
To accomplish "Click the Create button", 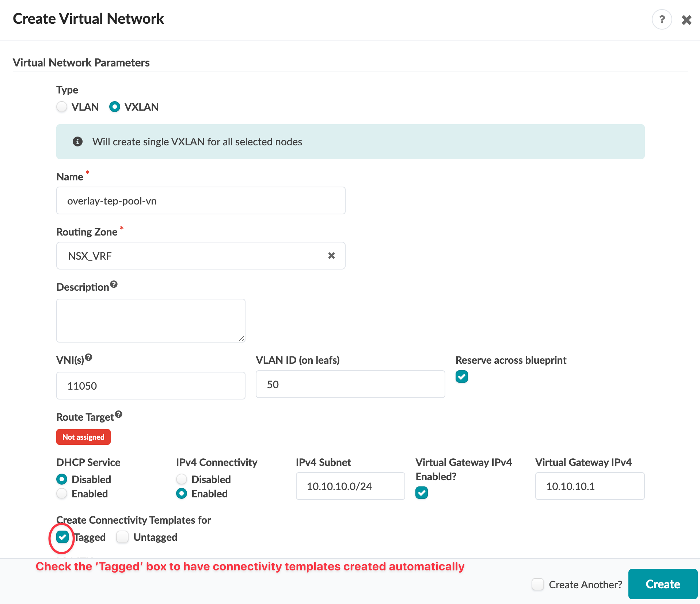I will click(x=663, y=584).
